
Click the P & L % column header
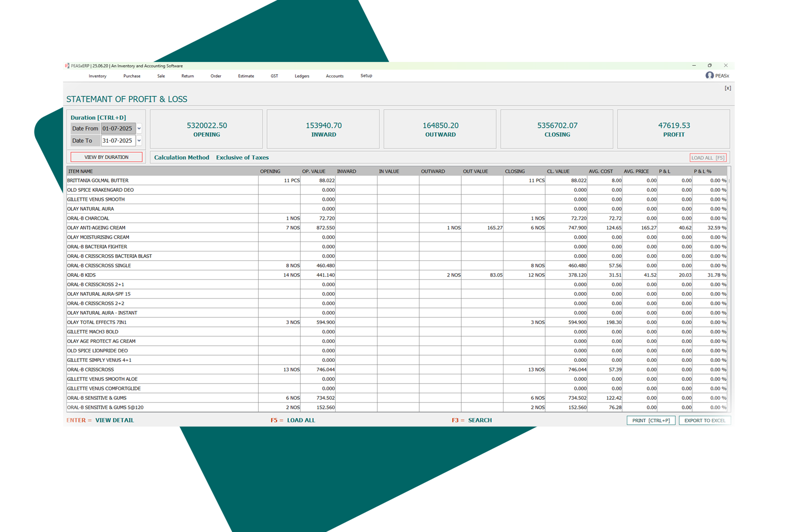tap(703, 171)
